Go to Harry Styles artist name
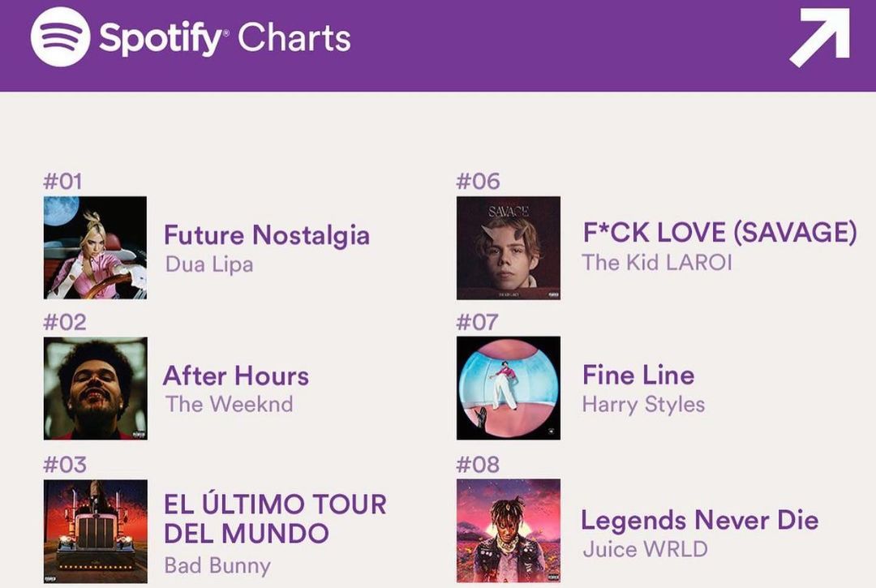This screenshot has width=876, height=588. pyautogui.click(x=643, y=404)
